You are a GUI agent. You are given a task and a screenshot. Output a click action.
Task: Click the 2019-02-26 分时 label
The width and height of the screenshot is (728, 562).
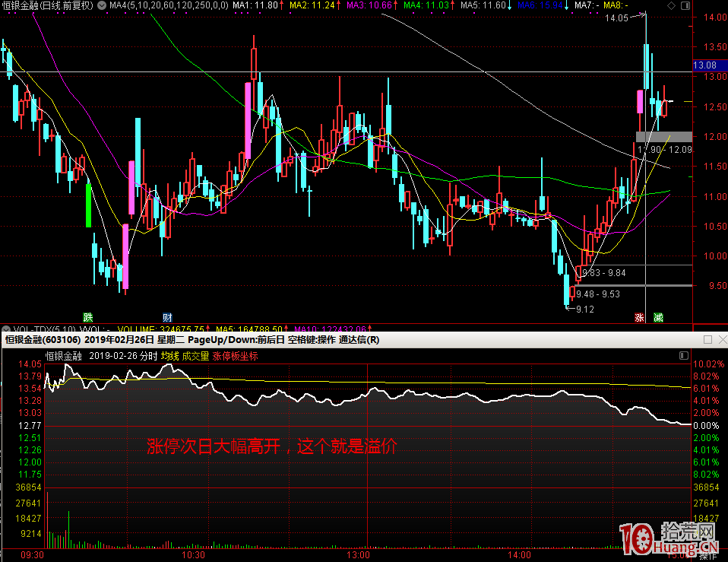(x=124, y=356)
